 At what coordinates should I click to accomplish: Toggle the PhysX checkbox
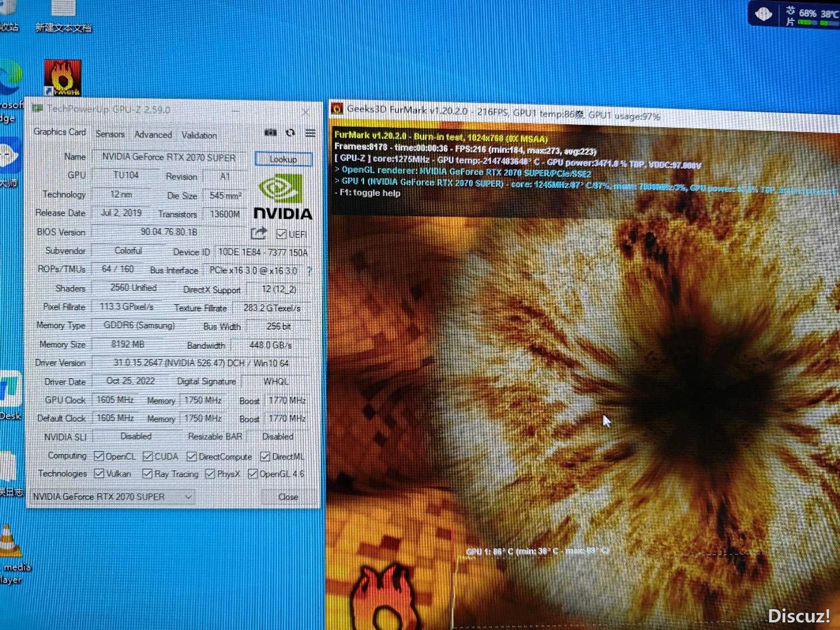tap(211, 474)
